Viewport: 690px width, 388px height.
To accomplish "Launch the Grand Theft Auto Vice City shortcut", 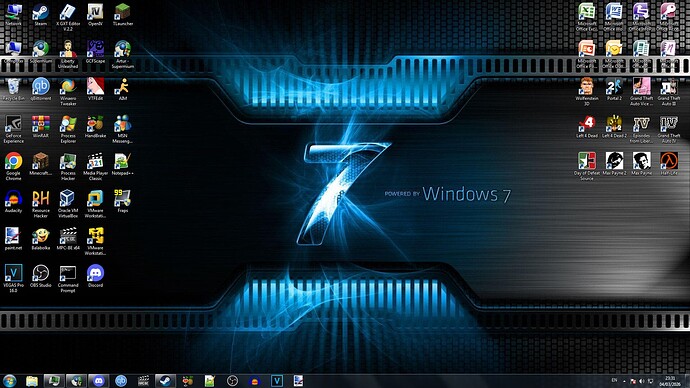I will pos(641,92).
